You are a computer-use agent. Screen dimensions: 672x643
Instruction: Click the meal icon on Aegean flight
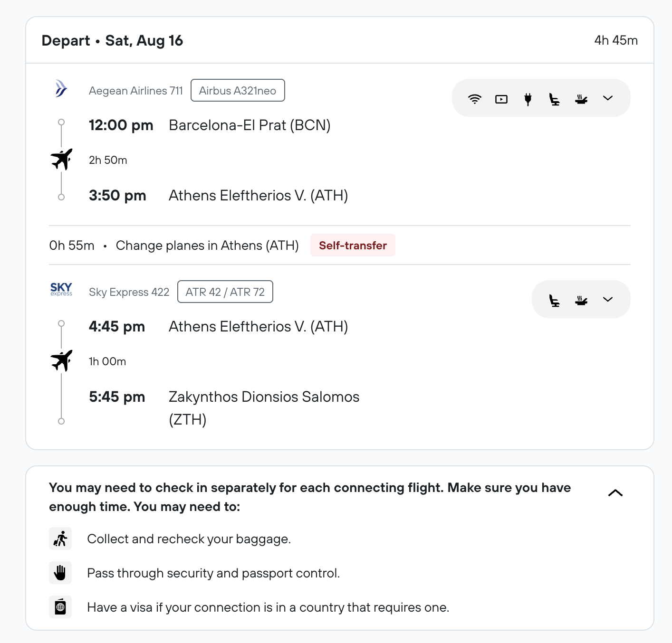click(x=581, y=99)
